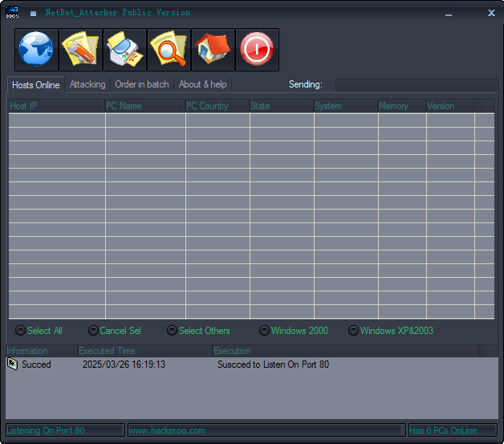Toggle the Windows XP&2003 radio button
Screen dimensions: 504x444
[353, 331]
